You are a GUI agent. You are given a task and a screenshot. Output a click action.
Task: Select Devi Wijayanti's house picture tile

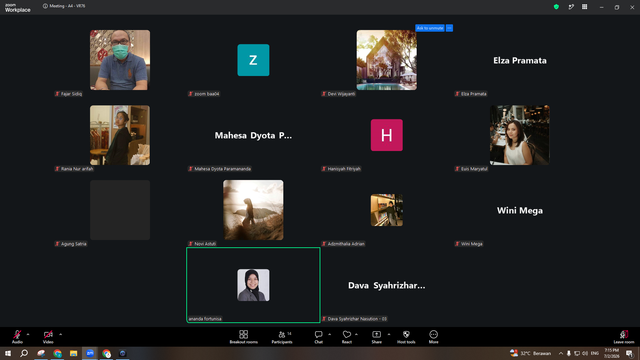(387, 60)
